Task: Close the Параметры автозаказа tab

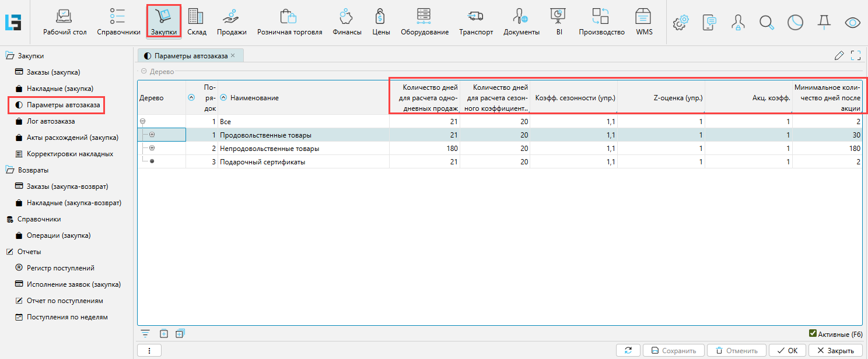Action: (x=233, y=55)
